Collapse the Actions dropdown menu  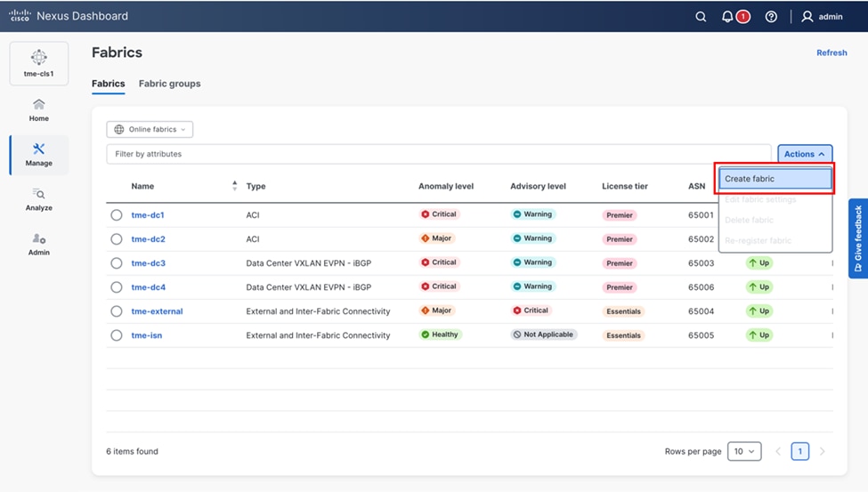tap(805, 154)
